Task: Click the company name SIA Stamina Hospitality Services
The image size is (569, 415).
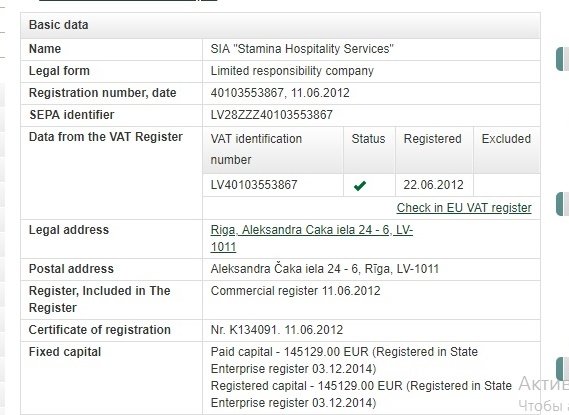Action: click(302, 49)
